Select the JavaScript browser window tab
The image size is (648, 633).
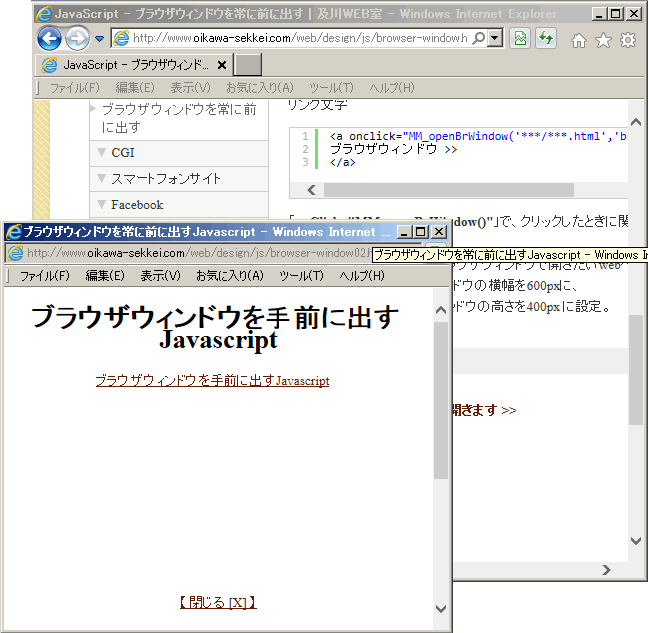click(133, 65)
